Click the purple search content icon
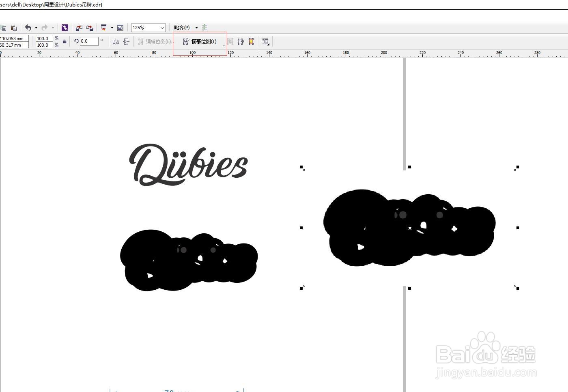This screenshot has width=568, height=392. 65,28
